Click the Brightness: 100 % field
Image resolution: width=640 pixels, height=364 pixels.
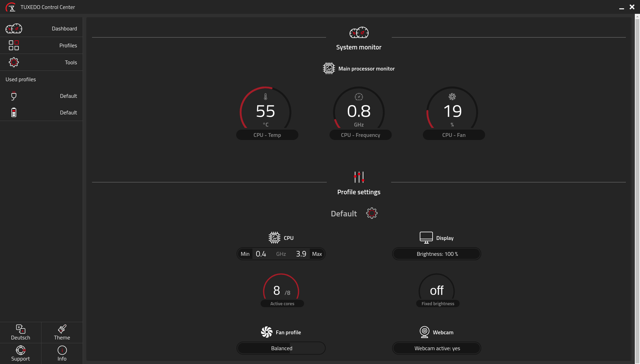click(x=437, y=254)
